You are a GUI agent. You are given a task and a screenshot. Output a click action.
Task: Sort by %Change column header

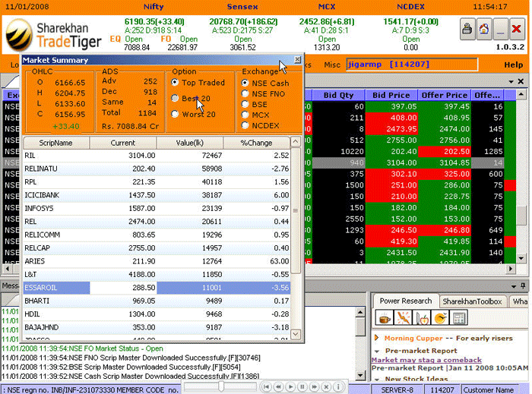click(257, 143)
